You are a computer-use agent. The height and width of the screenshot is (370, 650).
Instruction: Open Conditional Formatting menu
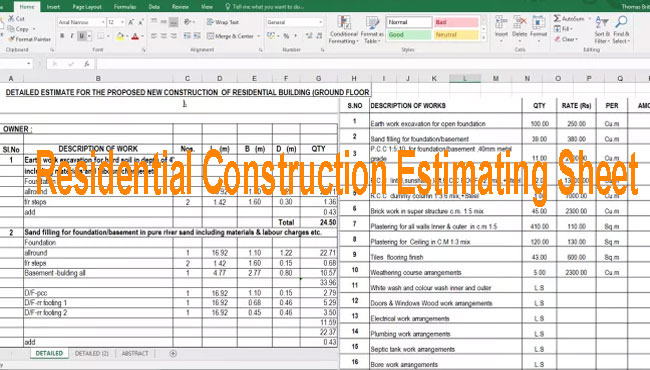coord(344,30)
